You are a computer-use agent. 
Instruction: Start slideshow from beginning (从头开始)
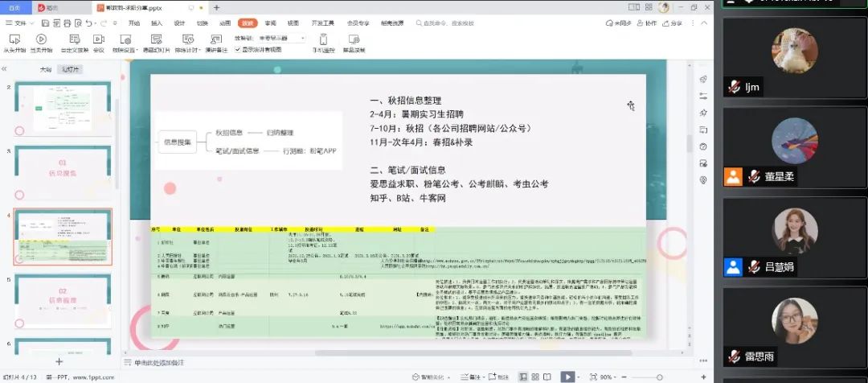[14, 42]
